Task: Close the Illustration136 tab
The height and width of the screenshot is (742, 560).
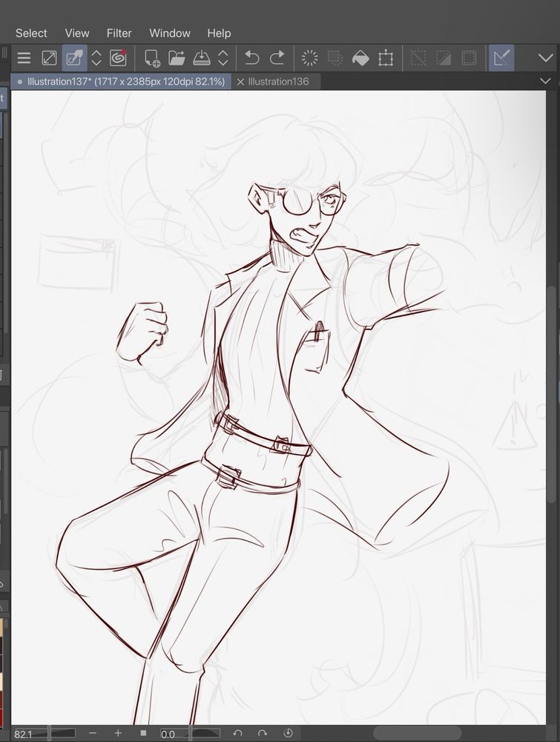Action: (240, 82)
